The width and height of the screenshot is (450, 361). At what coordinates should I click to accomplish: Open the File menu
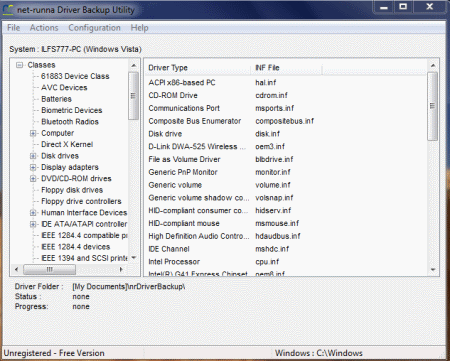(x=14, y=28)
